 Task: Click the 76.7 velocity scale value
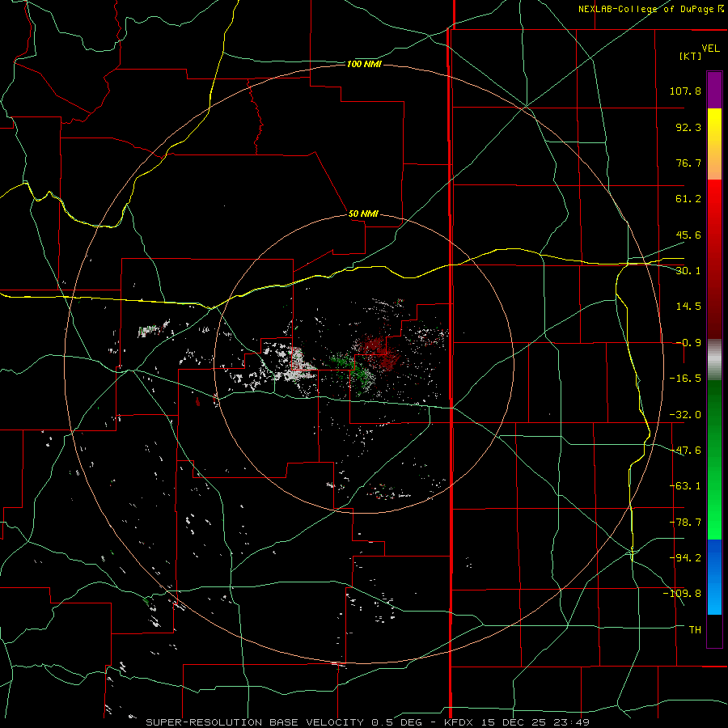688,163
